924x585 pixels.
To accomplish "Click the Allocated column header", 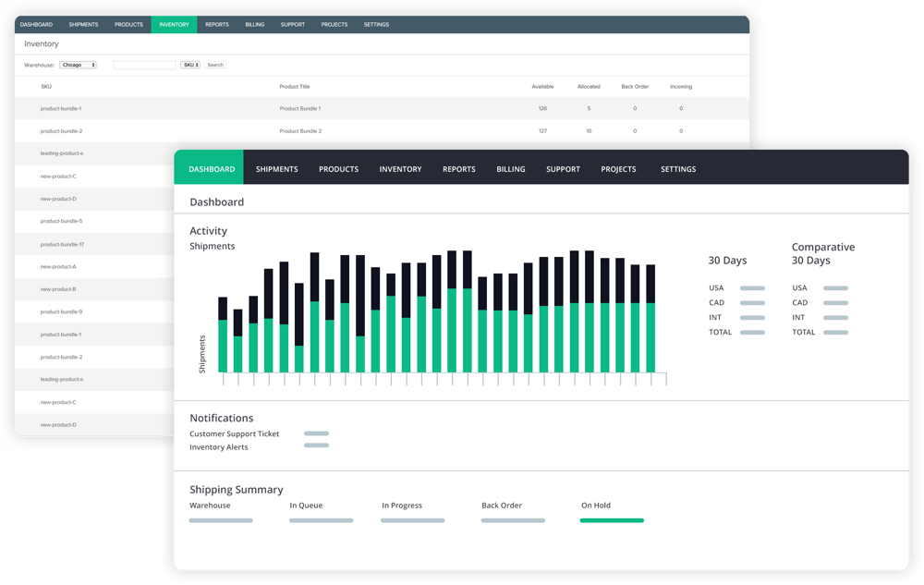I will (x=588, y=87).
